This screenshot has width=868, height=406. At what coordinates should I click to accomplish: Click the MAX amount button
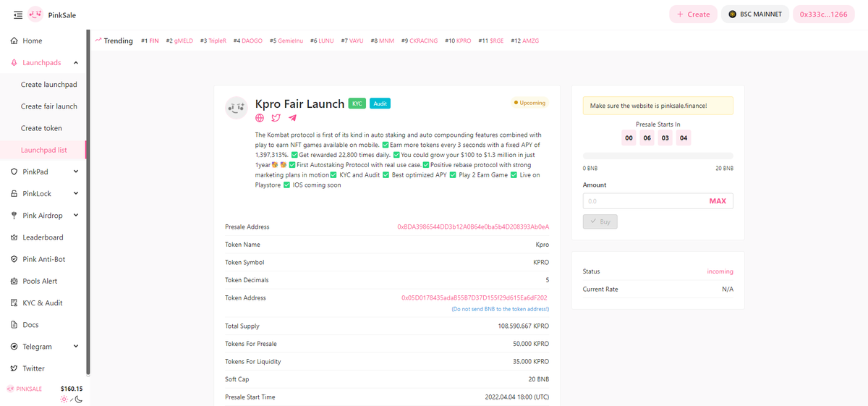718,201
